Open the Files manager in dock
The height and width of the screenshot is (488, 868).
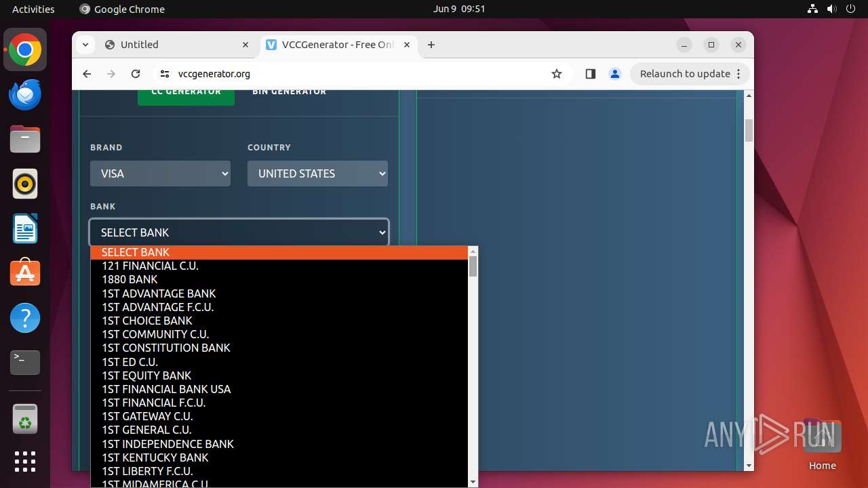click(25, 140)
